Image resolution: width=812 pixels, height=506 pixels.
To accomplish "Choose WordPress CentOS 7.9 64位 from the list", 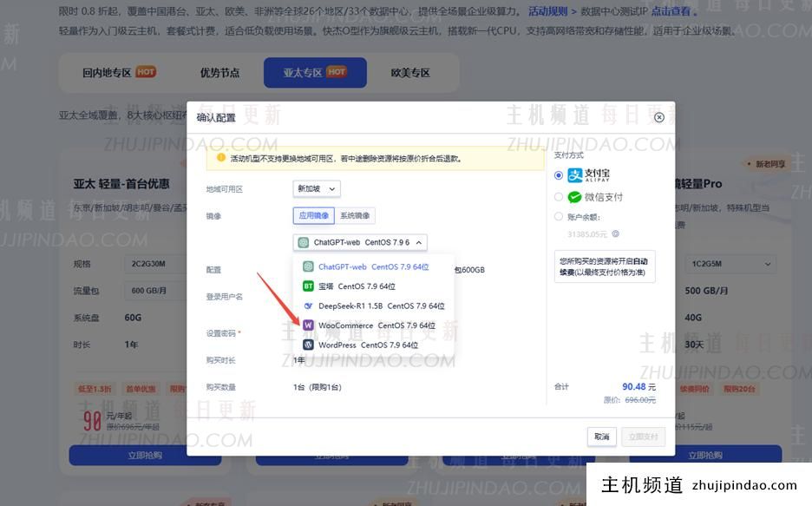I will coord(373,345).
